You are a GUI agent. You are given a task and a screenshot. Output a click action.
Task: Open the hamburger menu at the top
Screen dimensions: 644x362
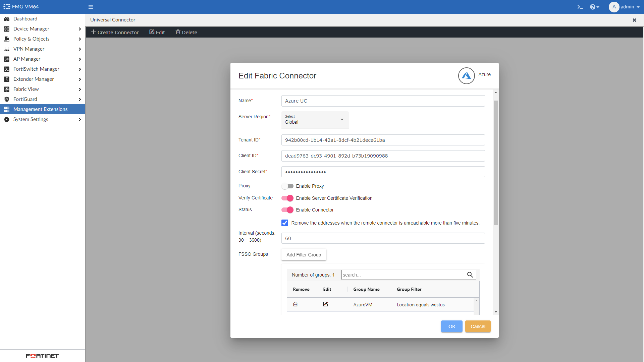[91, 7]
